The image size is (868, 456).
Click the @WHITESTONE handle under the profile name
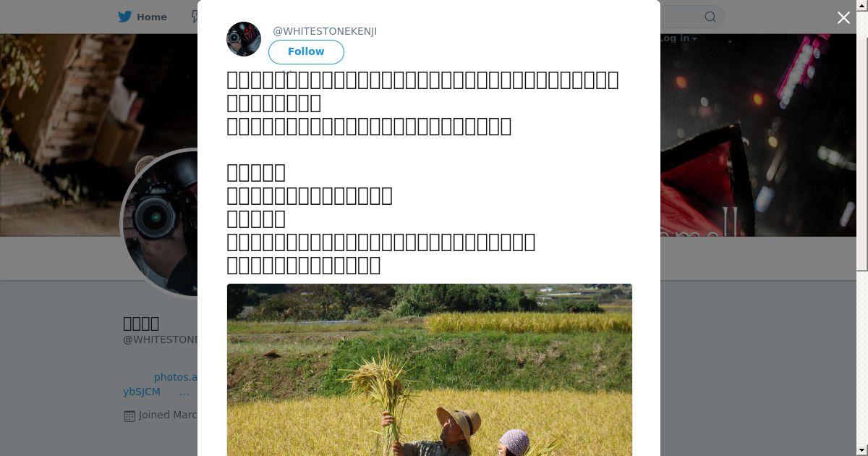(160, 339)
